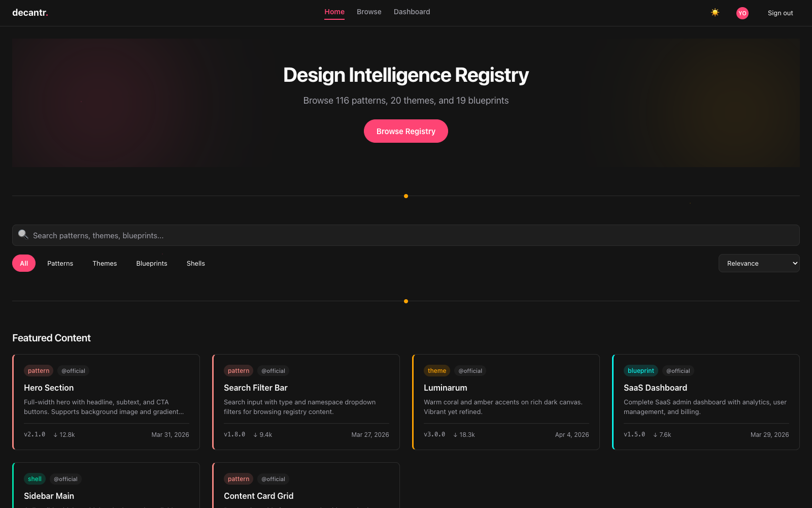Click theme tag on Luminarum card
The width and height of the screenshot is (812, 508).
tap(437, 371)
